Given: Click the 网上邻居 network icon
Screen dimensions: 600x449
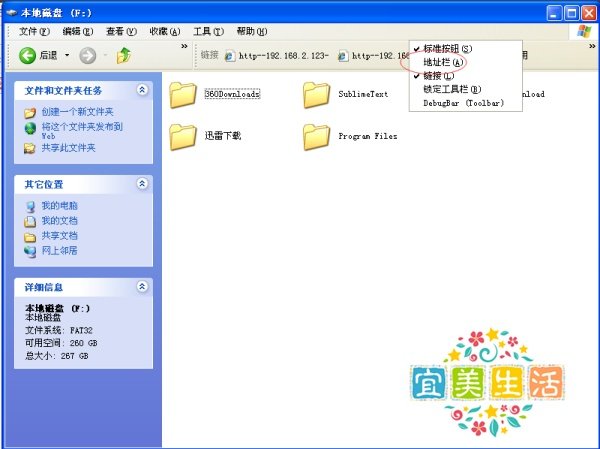Looking at the screenshot, I should click(30, 251).
